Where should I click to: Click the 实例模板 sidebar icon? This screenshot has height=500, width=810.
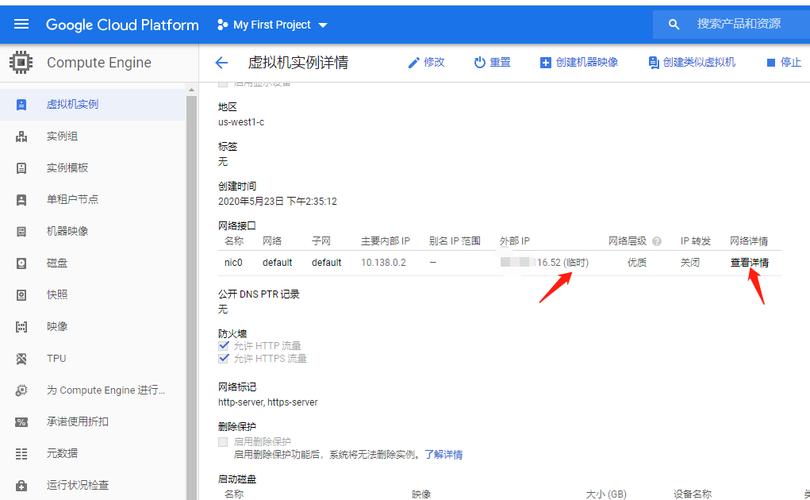point(21,168)
